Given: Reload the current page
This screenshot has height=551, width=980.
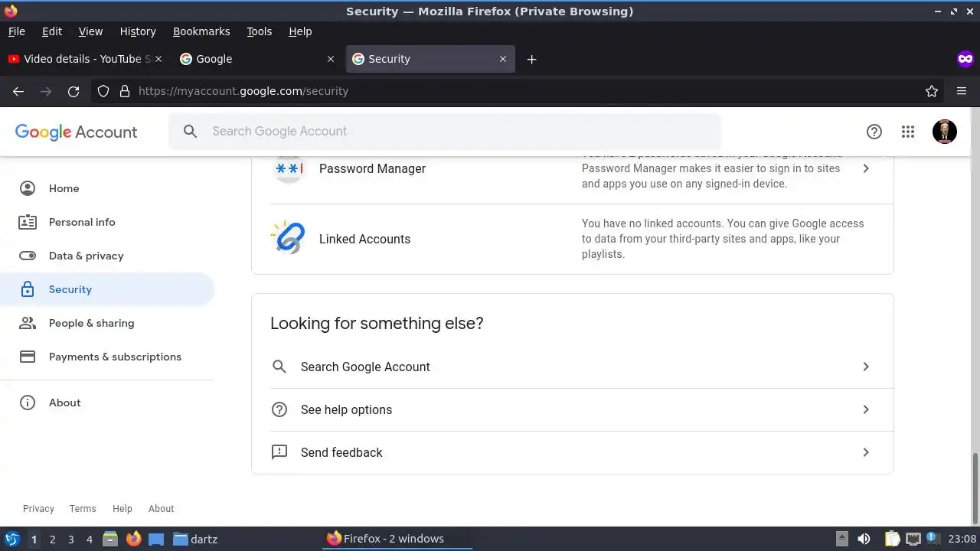Looking at the screenshot, I should (x=73, y=91).
